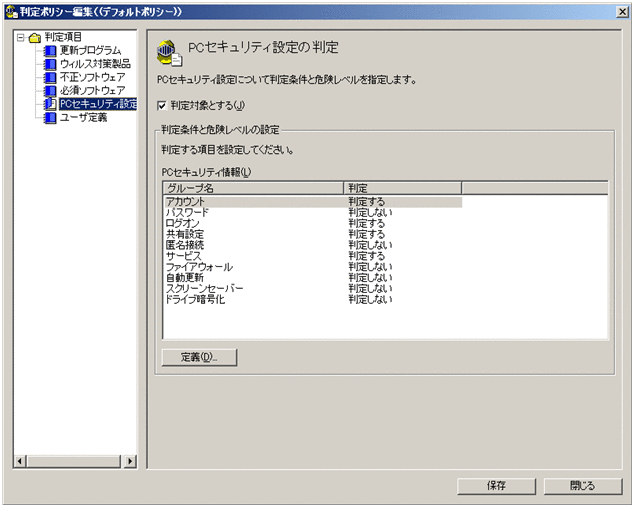The height and width of the screenshot is (509, 635).
Task: Select the 匿名接続 row
Action: (x=313, y=245)
